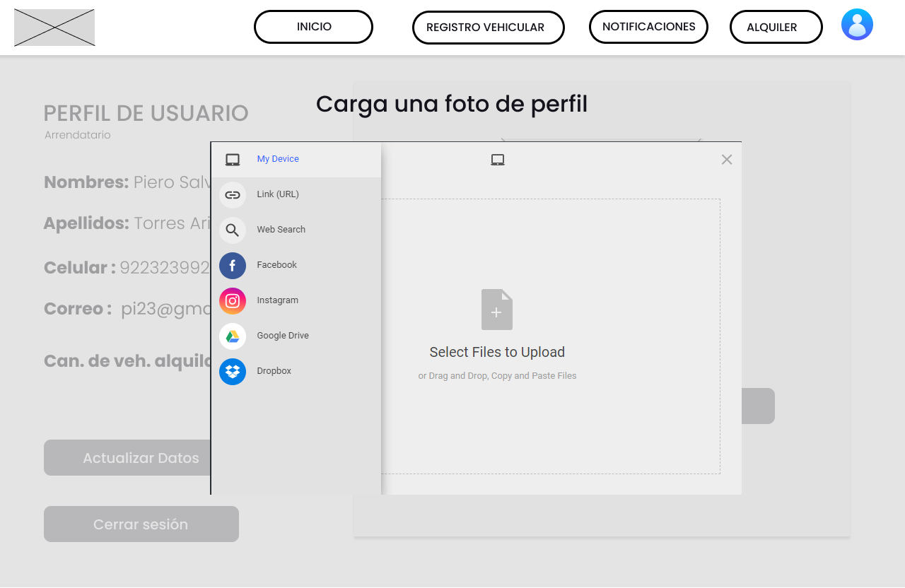
Task: Click Select Files to Upload text
Action: (x=497, y=352)
